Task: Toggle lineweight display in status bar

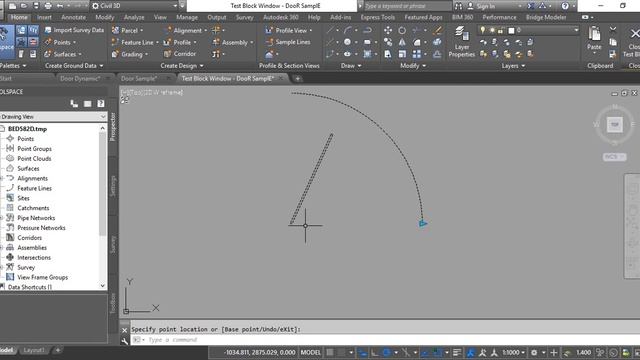Action: pos(457,352)
